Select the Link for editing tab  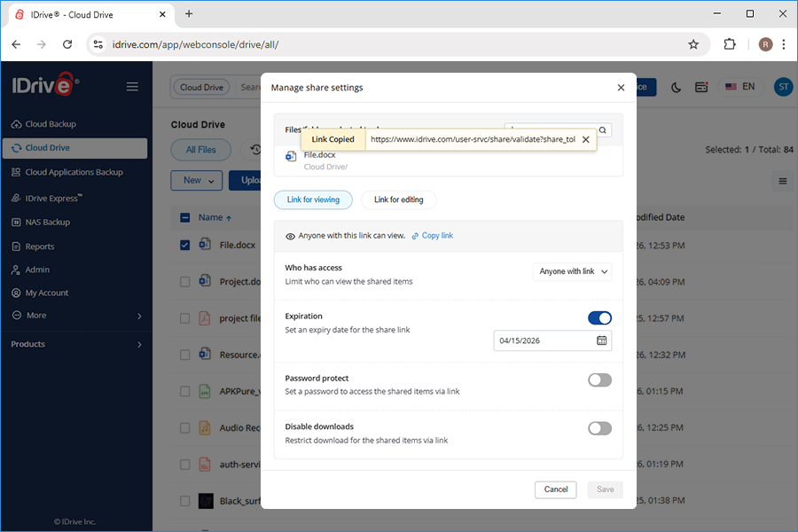point(398,199)
